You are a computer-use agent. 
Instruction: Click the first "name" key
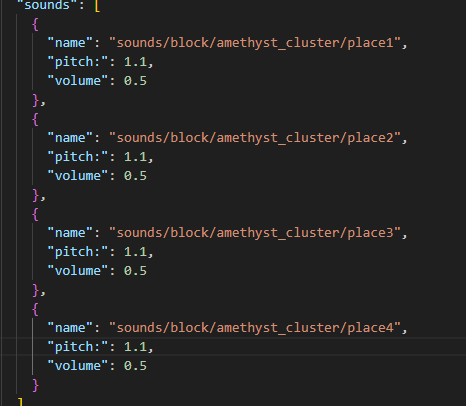(x=70, y=43)
